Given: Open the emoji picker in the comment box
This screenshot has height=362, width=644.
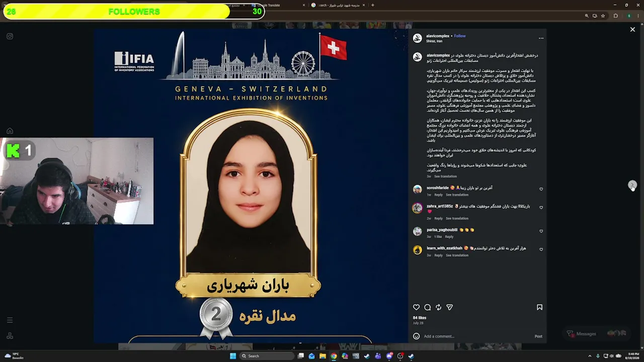Looking at the screenshot, I should [x=416, y=336].
